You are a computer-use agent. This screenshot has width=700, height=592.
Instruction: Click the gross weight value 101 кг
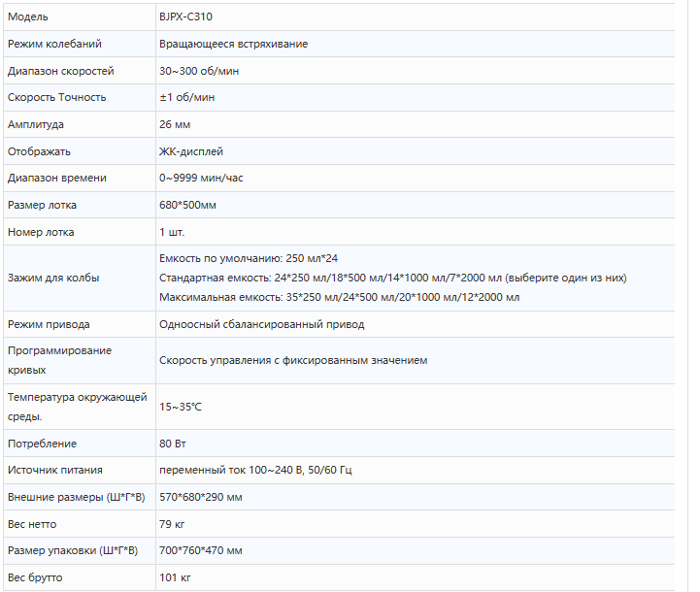[175, 577]
